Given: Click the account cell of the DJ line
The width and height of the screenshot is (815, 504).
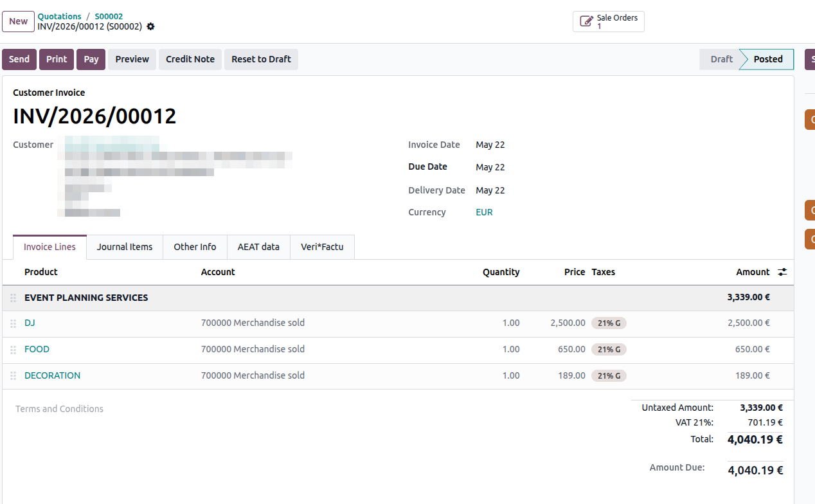Looking at the screenshot, I should pos(253,323).
